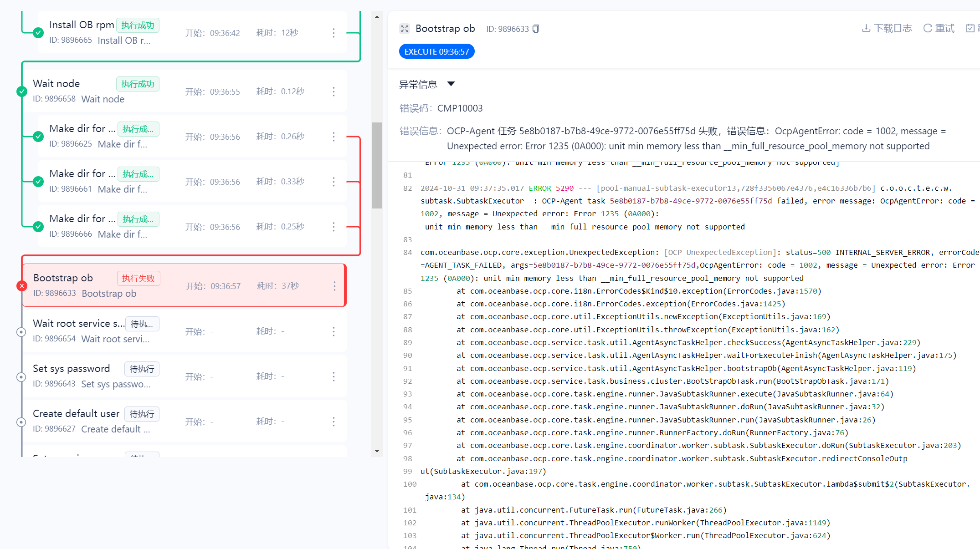Click error code CMP10003
980x549 pixels.
[460, 108]
